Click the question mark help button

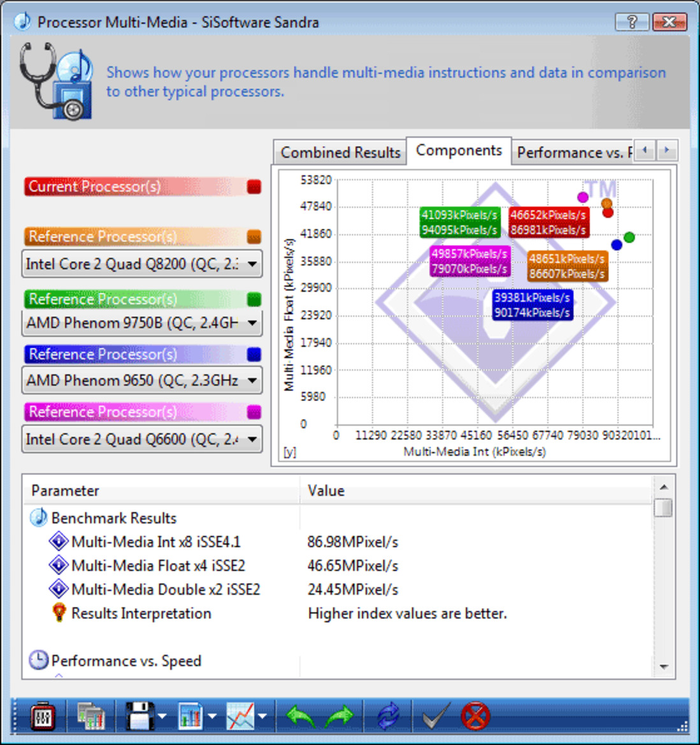632,22
